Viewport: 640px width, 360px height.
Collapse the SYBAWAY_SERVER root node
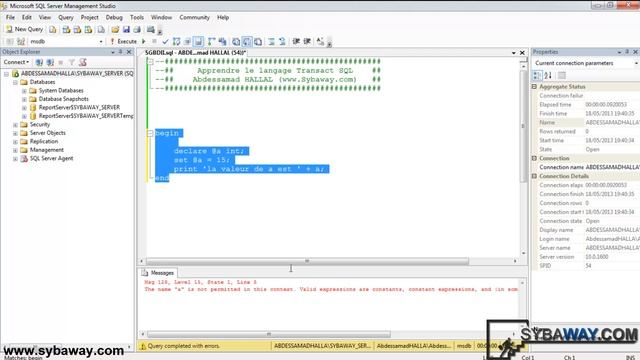pos(6,74)
